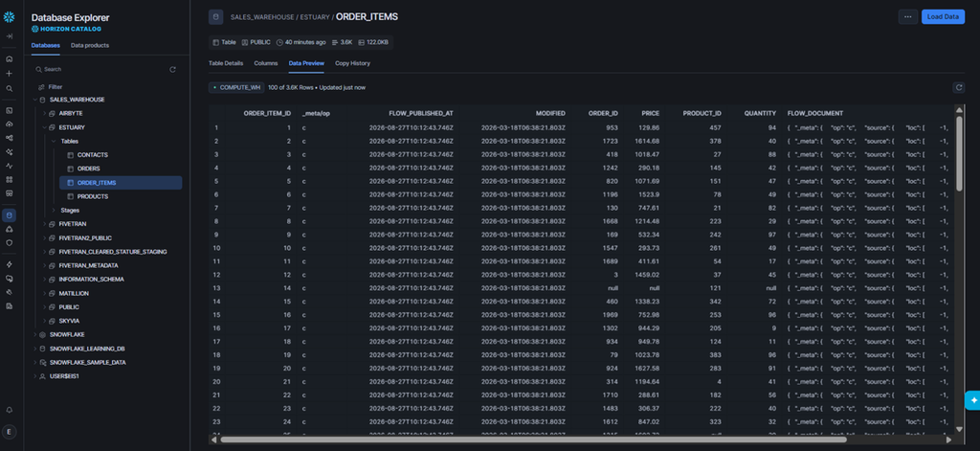Open the grid apps icon in the rail
The height and width of the screenshot is (451, 980).
(10, 179)
